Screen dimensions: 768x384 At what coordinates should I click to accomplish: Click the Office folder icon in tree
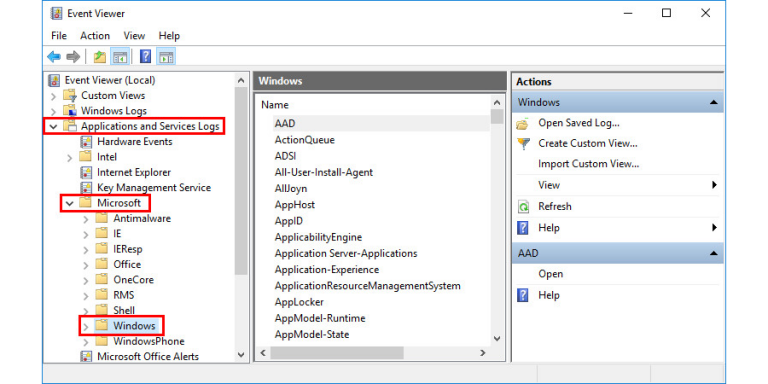point(101,264)
